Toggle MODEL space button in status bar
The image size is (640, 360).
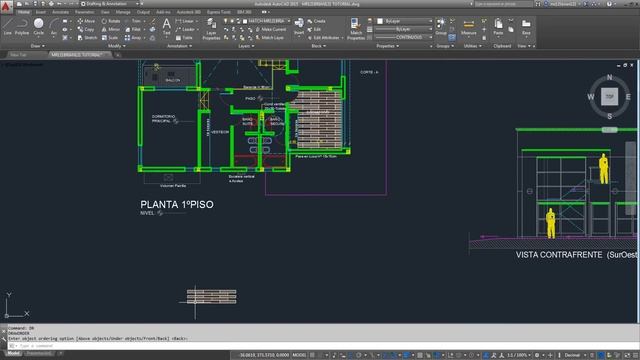coord(299,355)
